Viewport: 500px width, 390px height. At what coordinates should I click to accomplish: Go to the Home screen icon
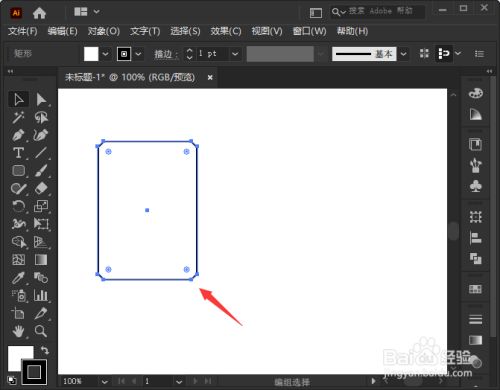coord(39,13)
